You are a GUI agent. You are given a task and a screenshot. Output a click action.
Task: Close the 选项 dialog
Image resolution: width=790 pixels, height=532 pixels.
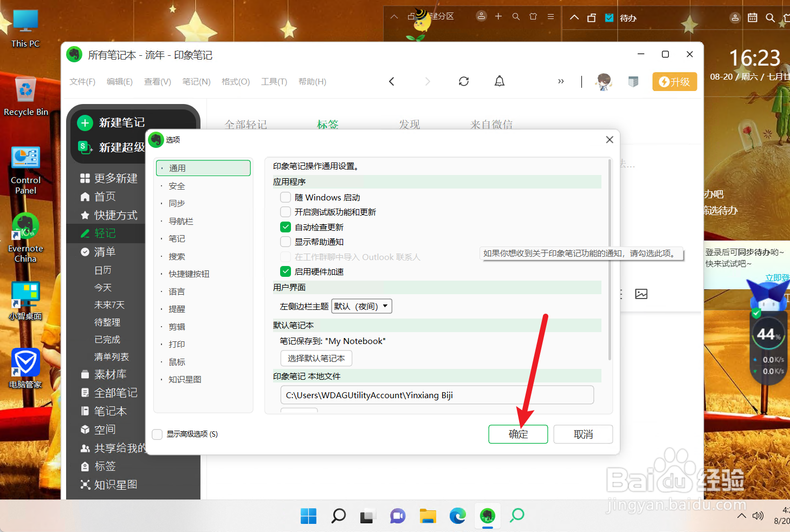[610, 140]
